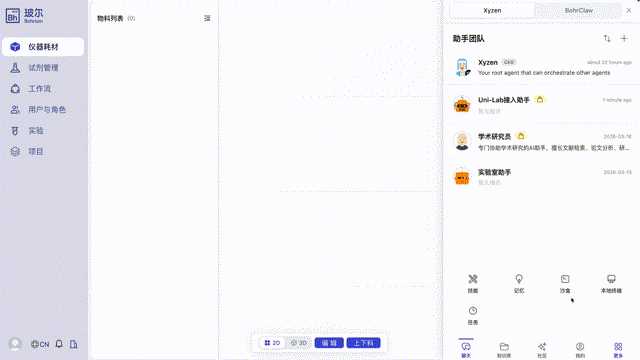This screenshot has height=360, width=640.
Task: Open 用户与角色 in the sidebar
Action: click(x=43, y=109)
